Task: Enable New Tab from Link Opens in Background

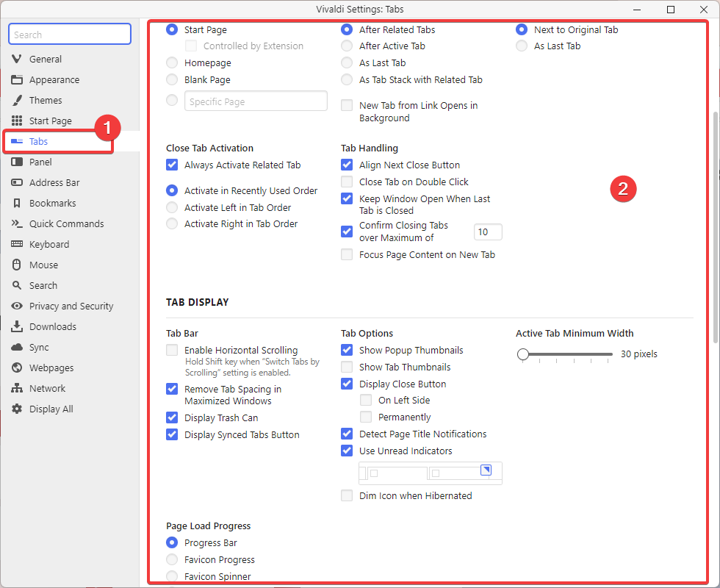Action: coord(347,105)
